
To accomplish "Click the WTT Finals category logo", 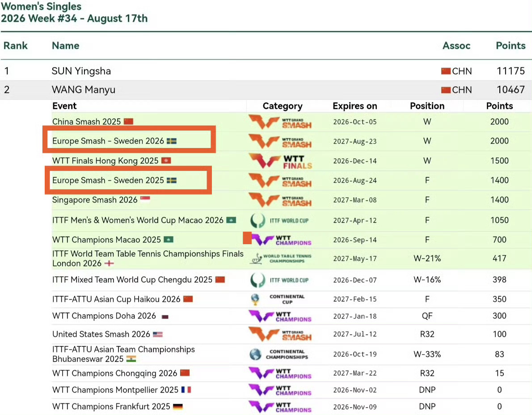I will [x=280, y=161].
